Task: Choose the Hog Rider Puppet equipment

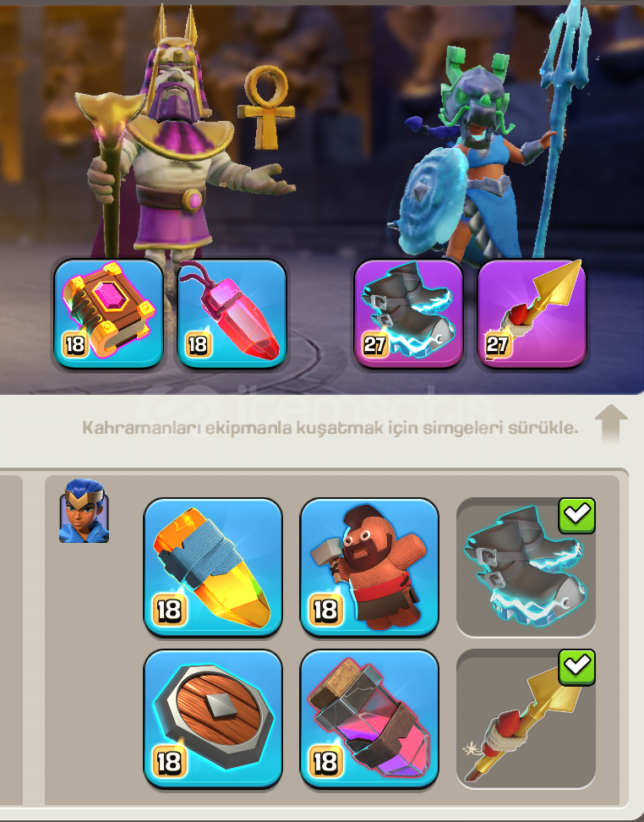Action: (x=369, y=567)
